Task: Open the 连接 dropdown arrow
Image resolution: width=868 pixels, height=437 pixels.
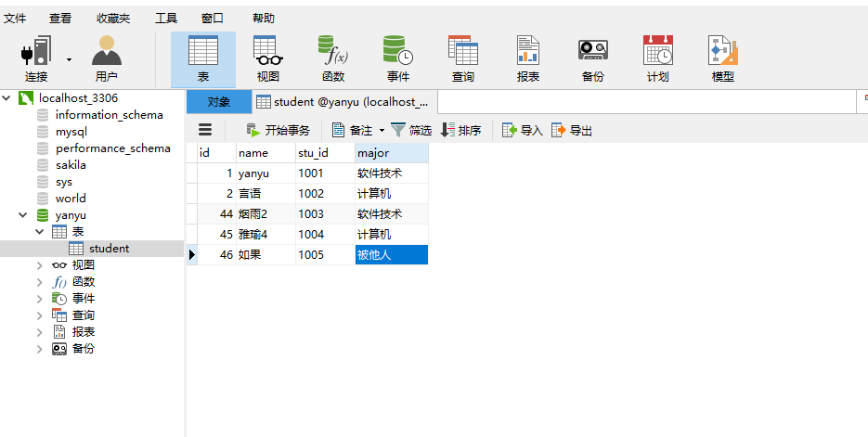Action: 70,59
